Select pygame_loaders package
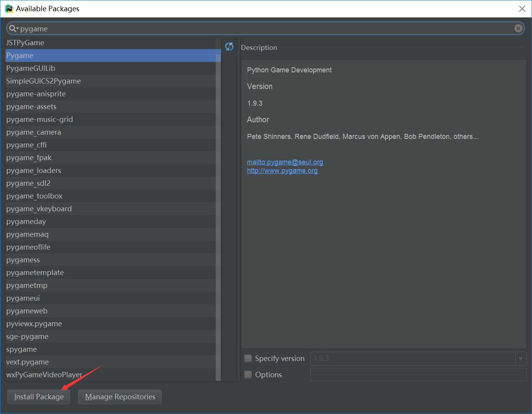 click(111, 170)
